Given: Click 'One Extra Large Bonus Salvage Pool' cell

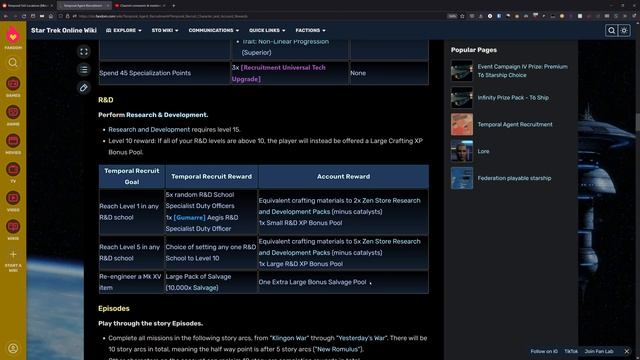Looking at the screenshot, I should pyautogui.click(x=343, y=282).
